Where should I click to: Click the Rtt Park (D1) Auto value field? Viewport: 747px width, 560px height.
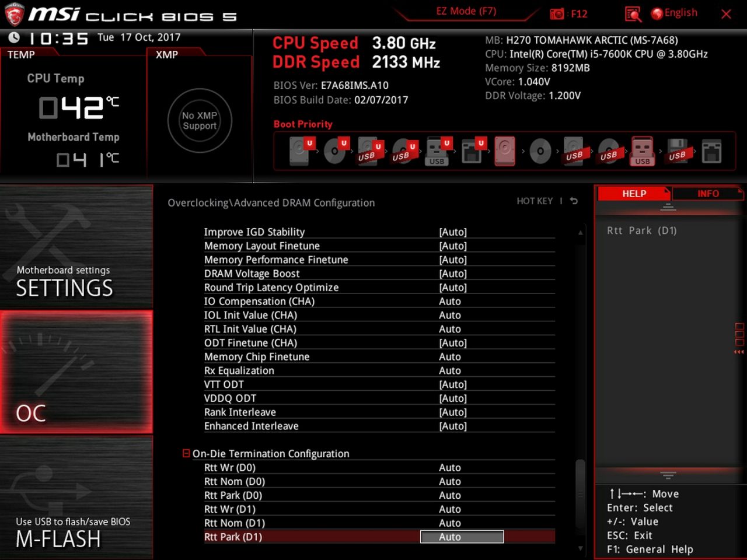[x=462, y=537]
